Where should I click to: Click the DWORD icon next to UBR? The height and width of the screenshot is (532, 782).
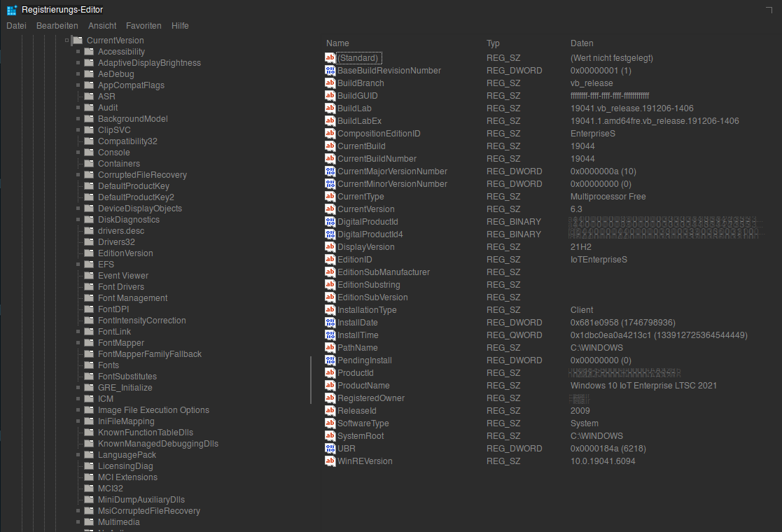coord(330,448)
